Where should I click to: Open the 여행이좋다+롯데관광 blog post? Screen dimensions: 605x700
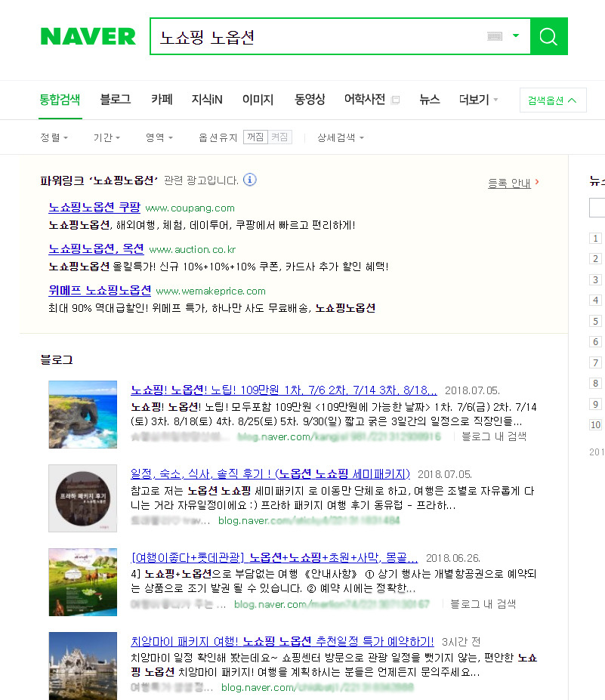point(274,558)
